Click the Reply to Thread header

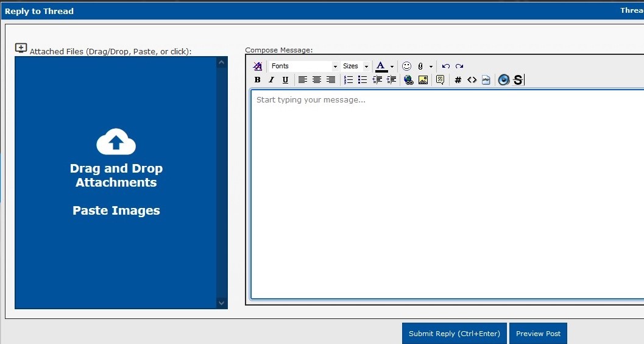click(x=40, y=11)
